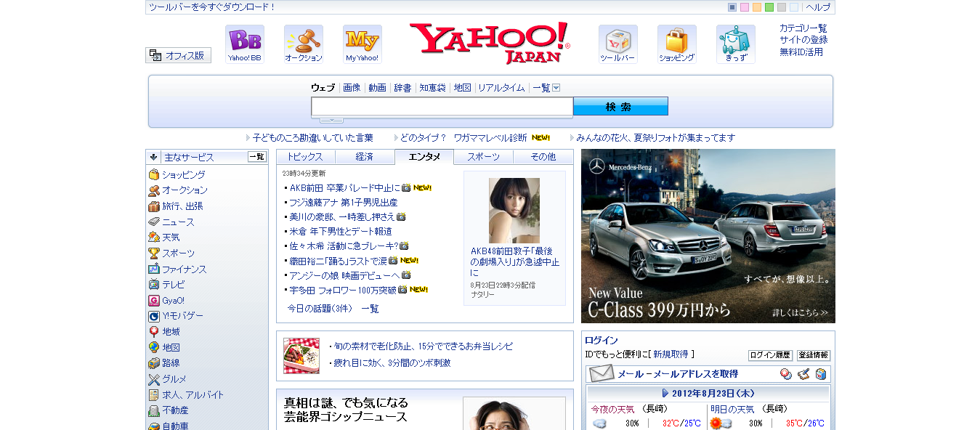This screenshot has width=980, height=430.
Task: Click the Mercedes-Benz C-Class ad banner
Action: (x=708, y=236)
